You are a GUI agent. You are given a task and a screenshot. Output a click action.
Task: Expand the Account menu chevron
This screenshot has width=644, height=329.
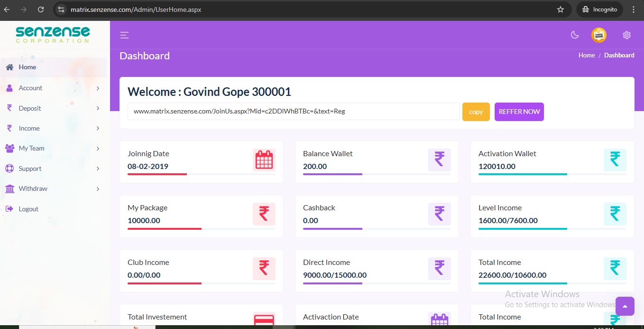98,88
